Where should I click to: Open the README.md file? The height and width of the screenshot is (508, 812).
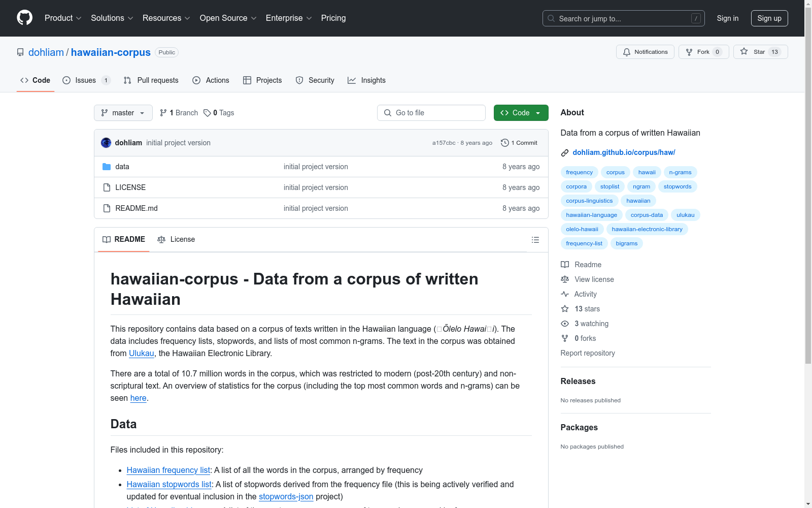[x=137, y=208]
